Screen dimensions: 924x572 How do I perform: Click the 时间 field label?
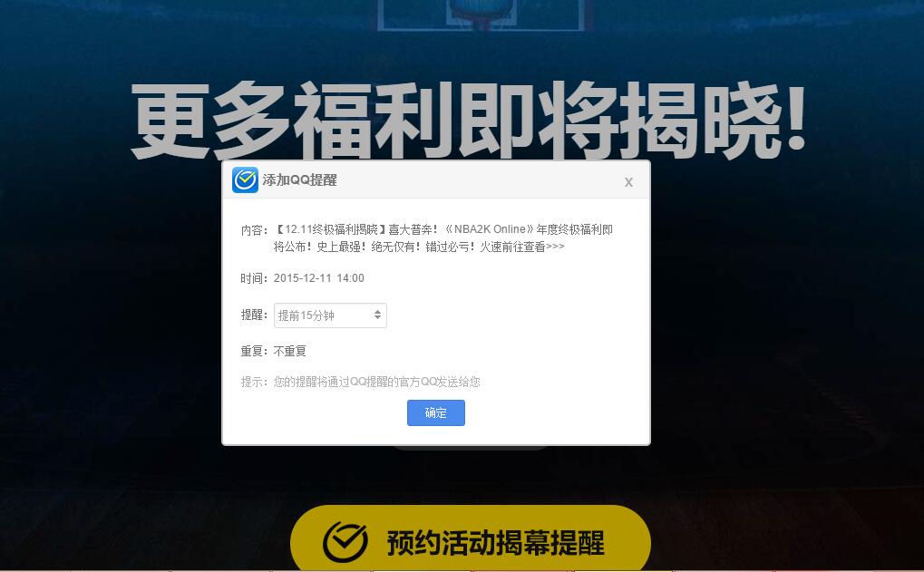click(x=255, y=278)
